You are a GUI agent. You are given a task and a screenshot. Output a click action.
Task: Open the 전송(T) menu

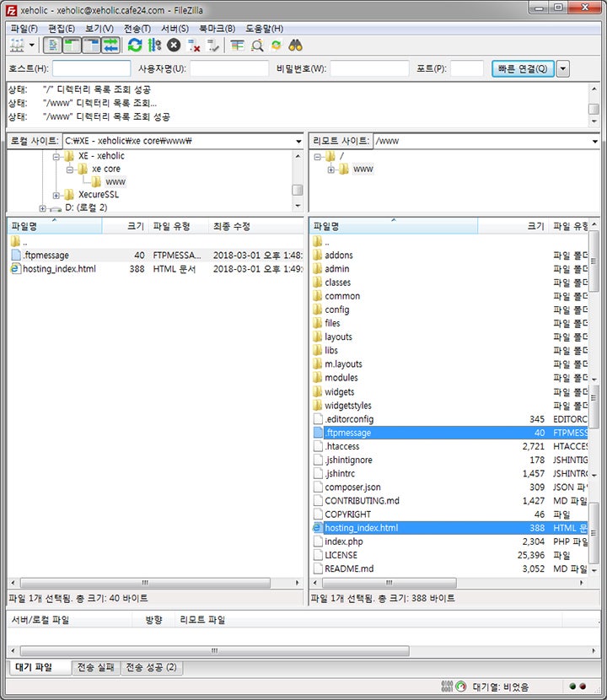tap(137, 29)
